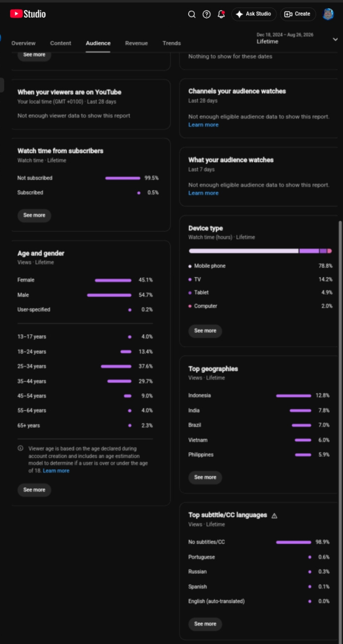This screenshot has height=644, width=343.
Task: Click the info icon beside viewer age note
Action: [x=20, y=448]
